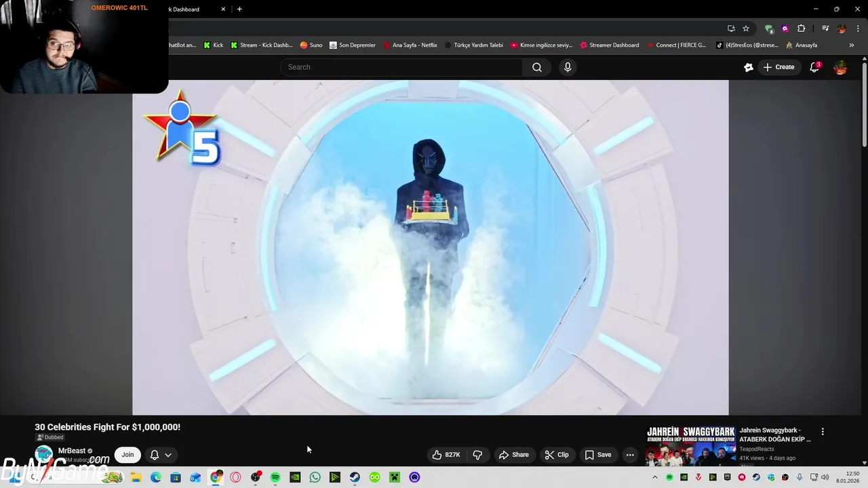Open the Kick bookmark
868x488 pixels.
click(x=214, y=45)
